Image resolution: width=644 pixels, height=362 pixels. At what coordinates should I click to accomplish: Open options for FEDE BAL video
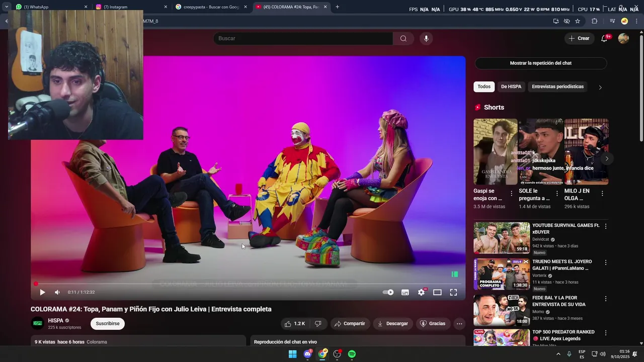[x=606, y=299]
